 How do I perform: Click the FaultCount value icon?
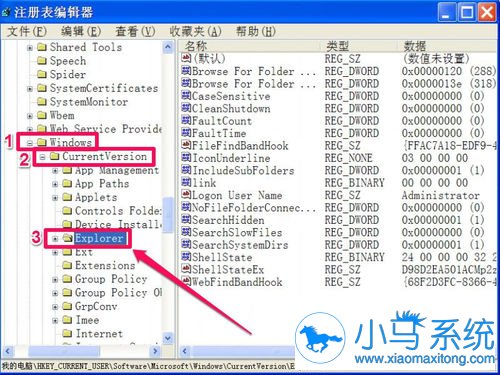click(x=186, y=121)
